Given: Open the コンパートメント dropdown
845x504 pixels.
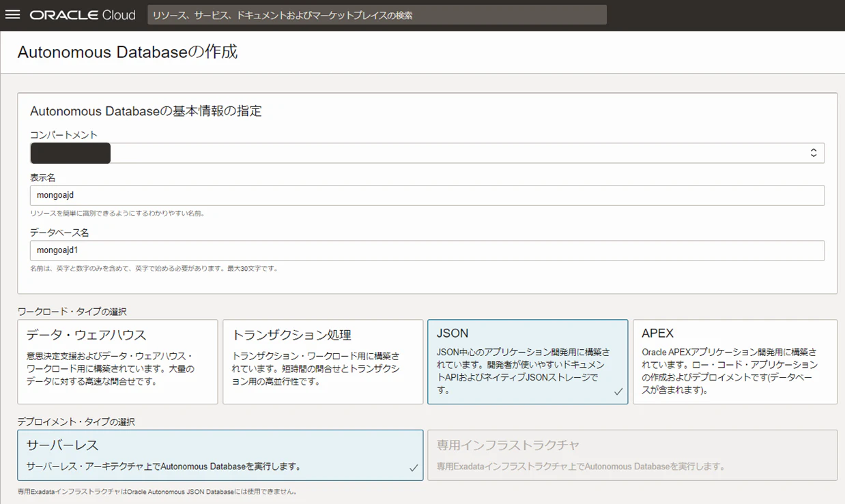Looking at the screenshot, I should (427, 153).
